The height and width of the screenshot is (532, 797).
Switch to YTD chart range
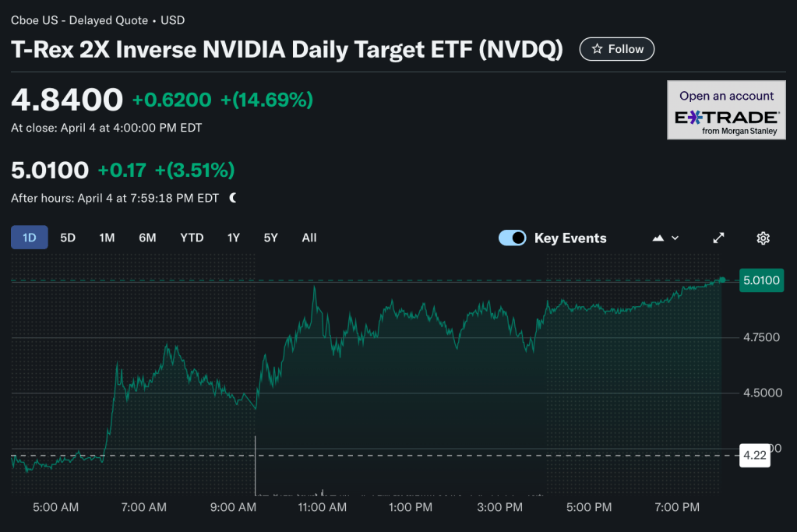[192, 238]
